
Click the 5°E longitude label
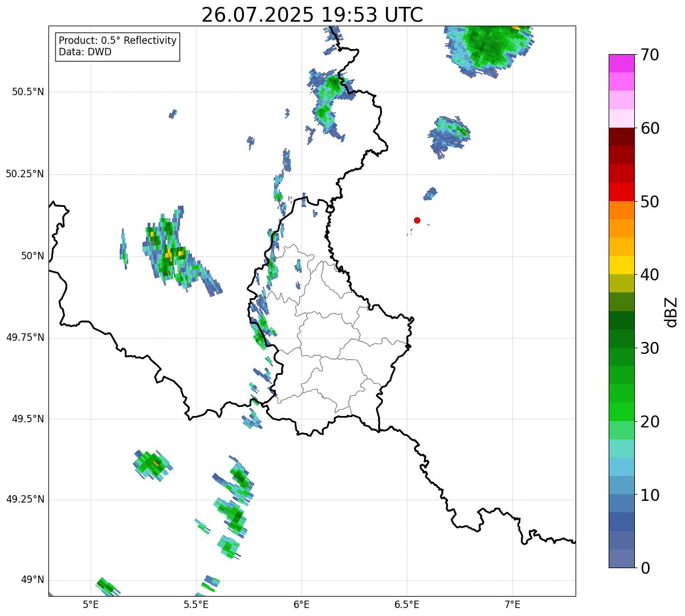[x=91, y=605]
